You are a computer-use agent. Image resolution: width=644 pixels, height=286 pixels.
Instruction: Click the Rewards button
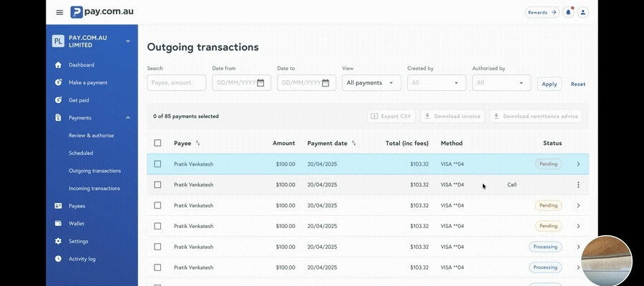pyautogui.click(x=542, y=12)
